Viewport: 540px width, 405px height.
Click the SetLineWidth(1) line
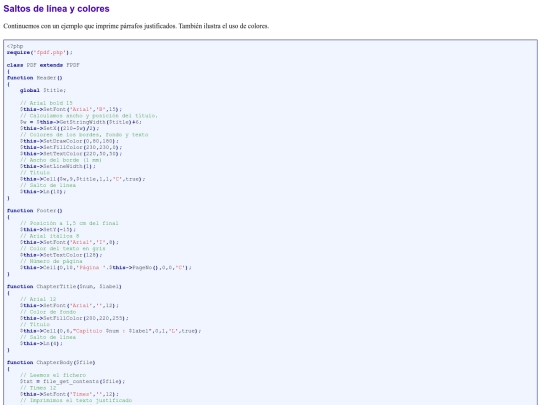coord(58,166)
